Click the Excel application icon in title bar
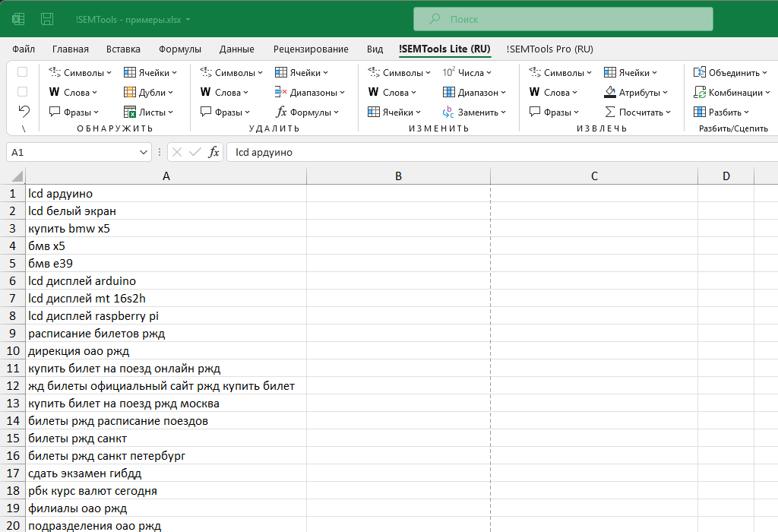Viewport: 778px width, 532px height. [x=18, y=19]
